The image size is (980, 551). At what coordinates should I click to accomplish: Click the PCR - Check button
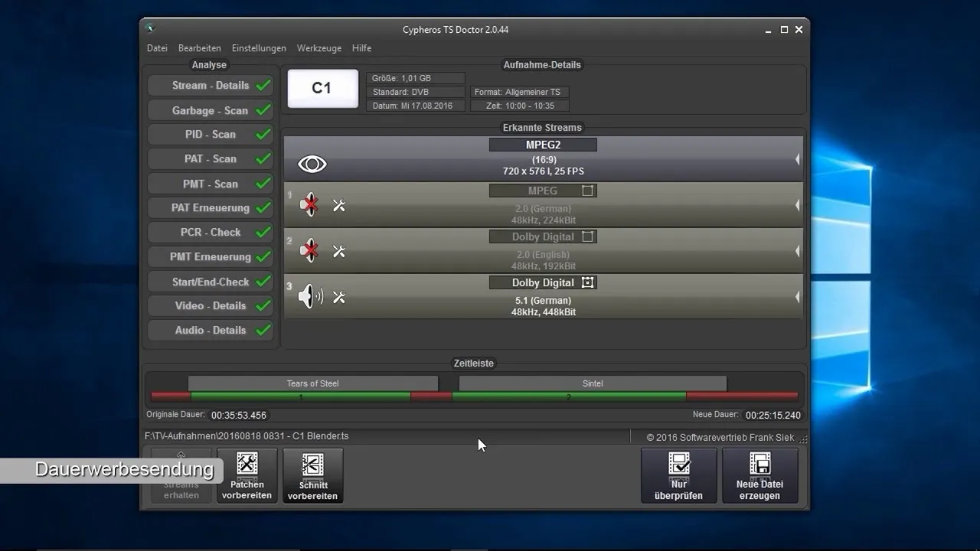coord(211,233)
